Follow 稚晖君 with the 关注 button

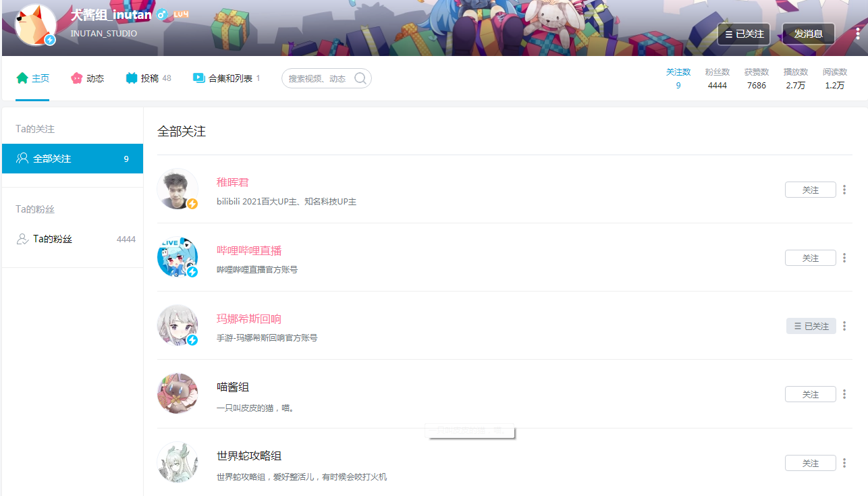coord(811,190)
